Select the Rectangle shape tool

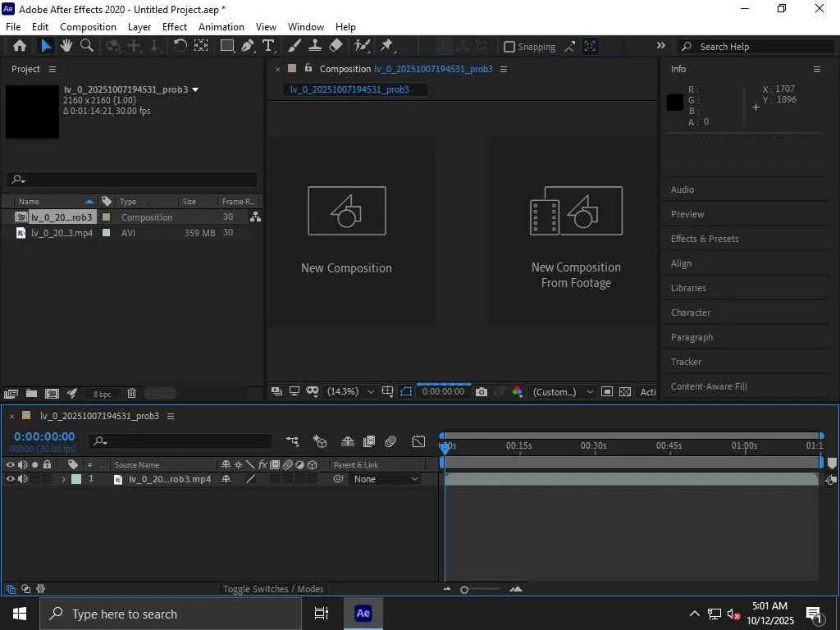[x=227, y=46]
